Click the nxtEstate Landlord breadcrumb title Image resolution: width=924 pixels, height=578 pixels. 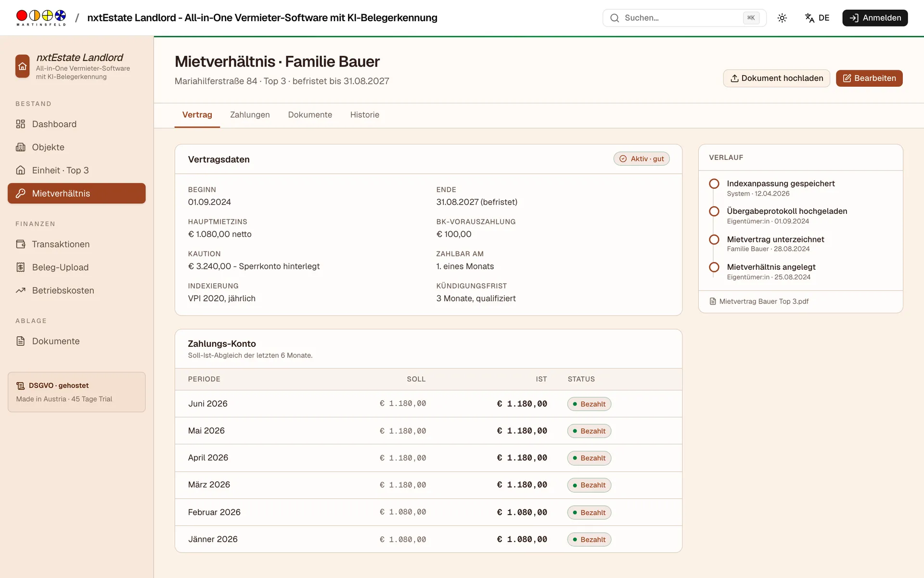coord(262,18)
